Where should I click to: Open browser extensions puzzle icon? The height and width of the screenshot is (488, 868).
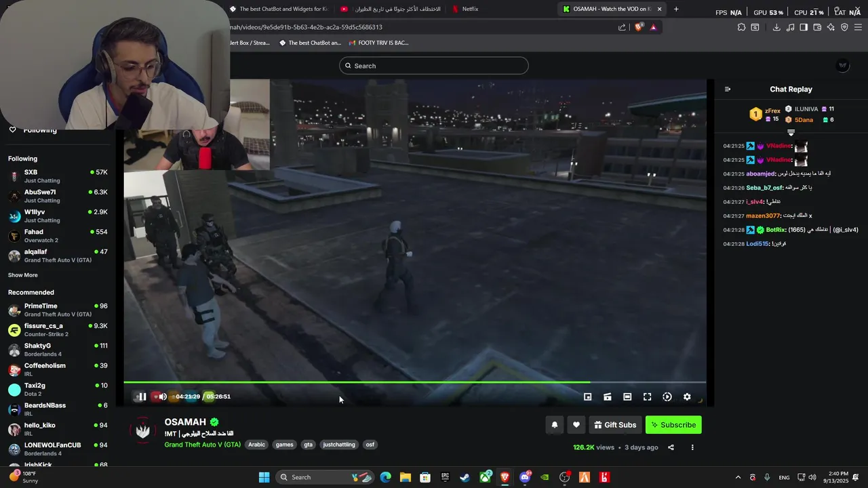tap(741, 27)
